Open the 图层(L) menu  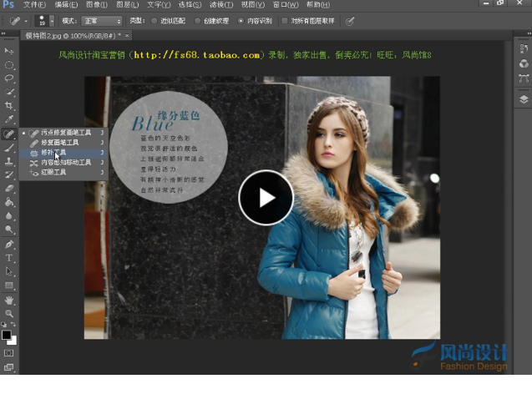(128, 5)
